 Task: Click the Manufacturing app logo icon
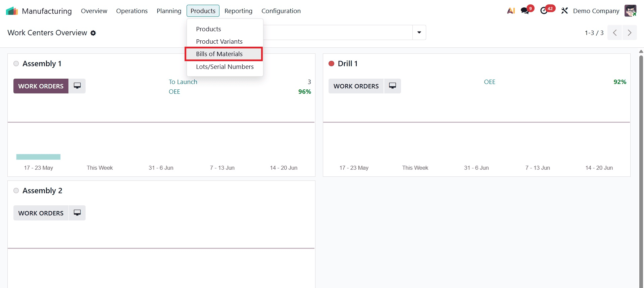tap(12, 11)
